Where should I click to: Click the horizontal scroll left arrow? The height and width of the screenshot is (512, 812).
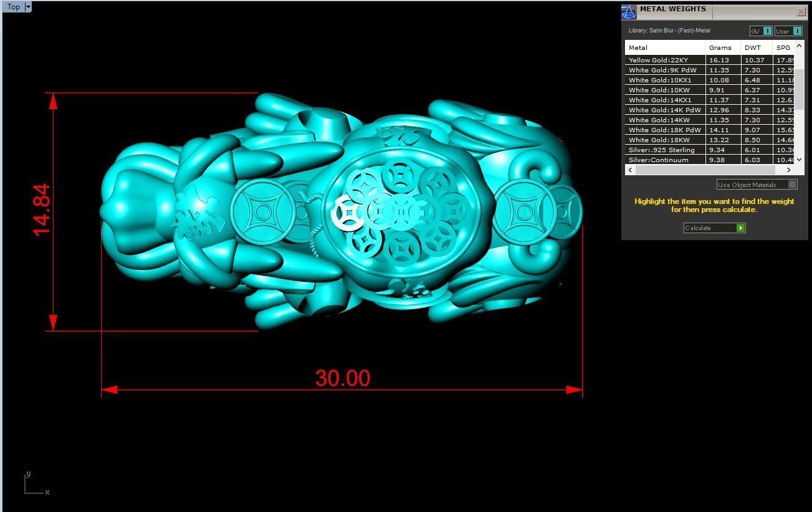tap(630, 170)
